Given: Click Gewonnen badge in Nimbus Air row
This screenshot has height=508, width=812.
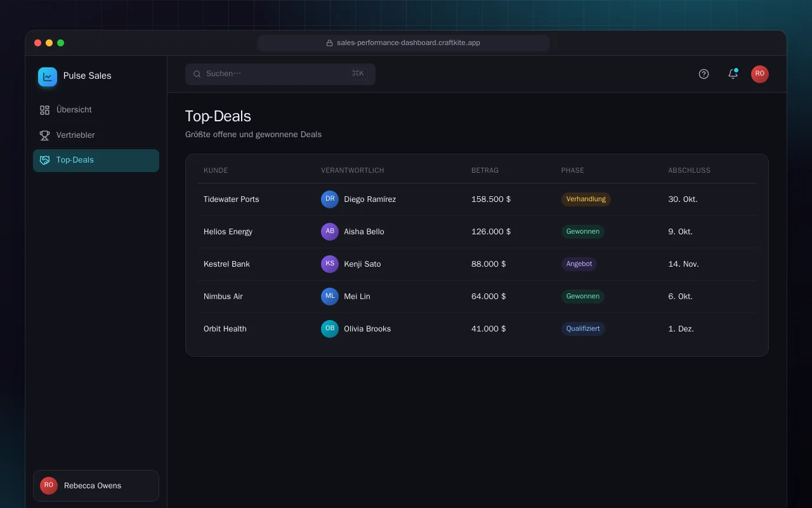Looking at the screenshot, I should [x=583, y=297].
